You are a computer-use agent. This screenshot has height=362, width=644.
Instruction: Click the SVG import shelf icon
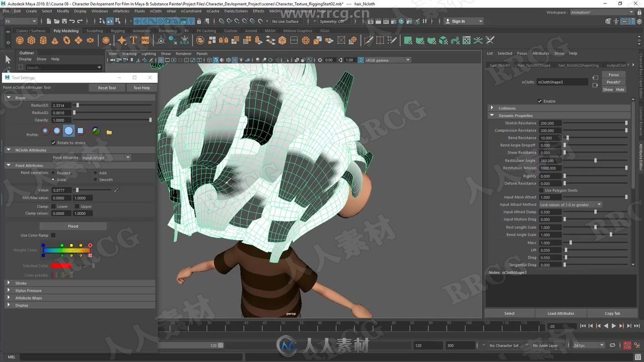145,41
